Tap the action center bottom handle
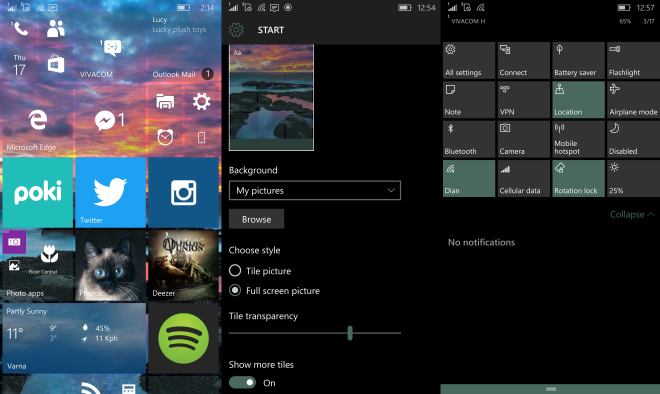 click(551, 389)
